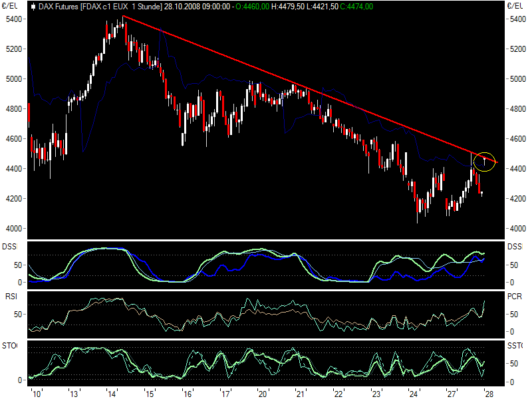Screen dimensions: 532x399
Task: Click the PCR indicator label on right
Action: (515, 297)
